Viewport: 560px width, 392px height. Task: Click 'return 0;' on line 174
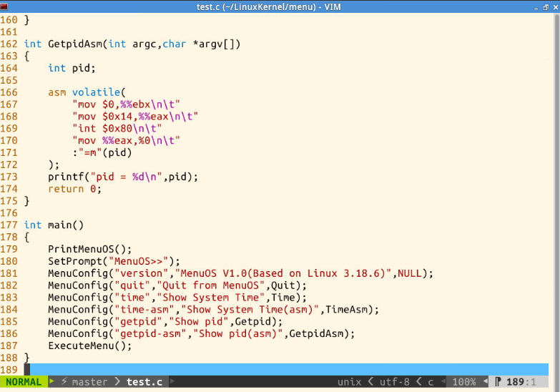pos(75,189)
